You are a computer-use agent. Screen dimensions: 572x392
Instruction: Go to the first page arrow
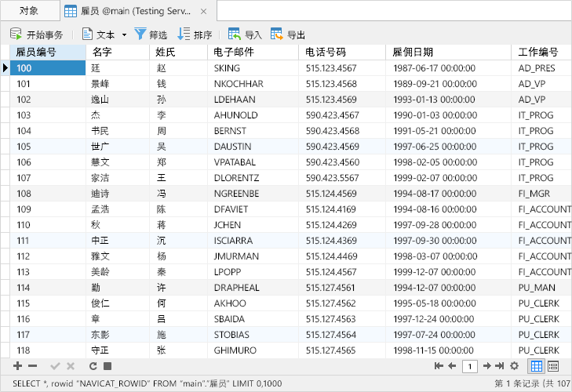tap(439, 366)
